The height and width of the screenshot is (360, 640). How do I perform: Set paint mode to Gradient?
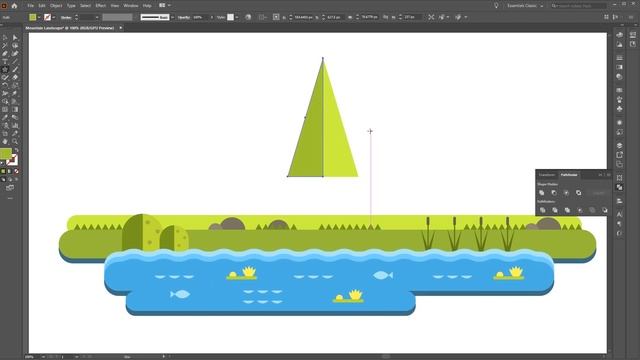coord(10,171)
